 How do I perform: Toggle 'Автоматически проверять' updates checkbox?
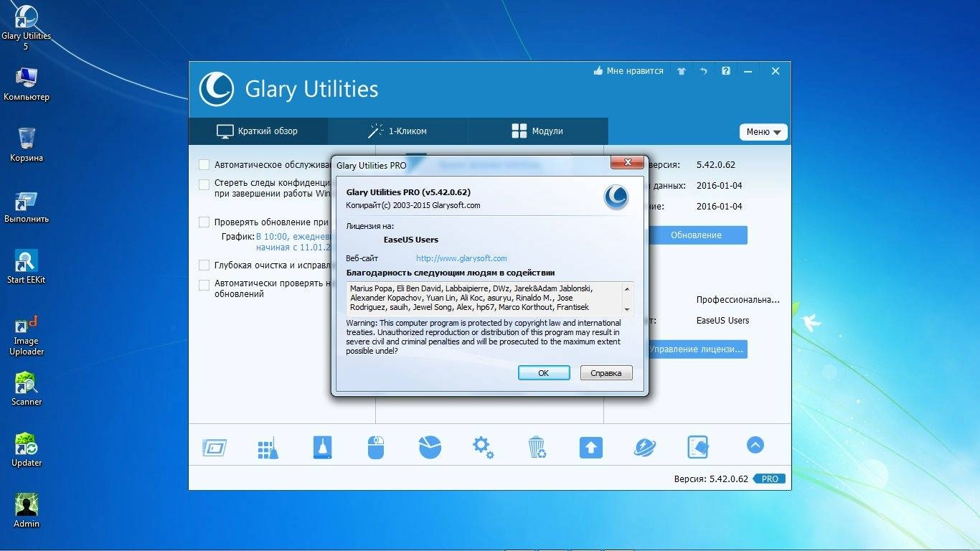(204, 285)
